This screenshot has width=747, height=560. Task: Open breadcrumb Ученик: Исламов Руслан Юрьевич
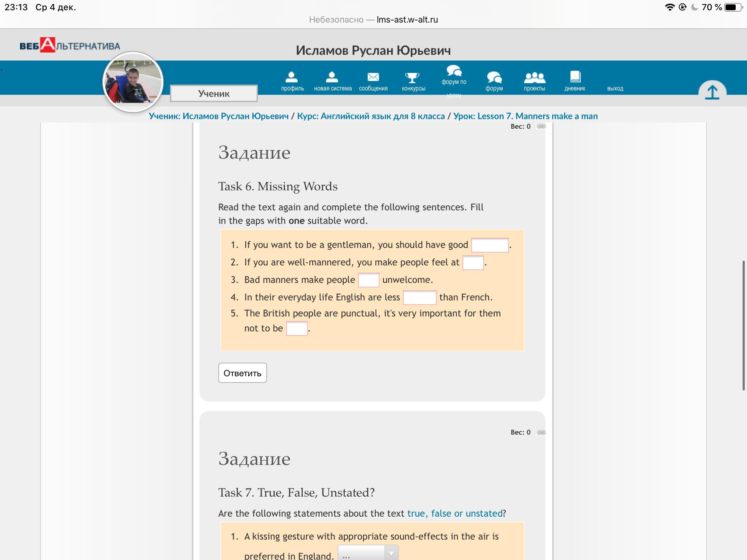(x=218, y=116)
